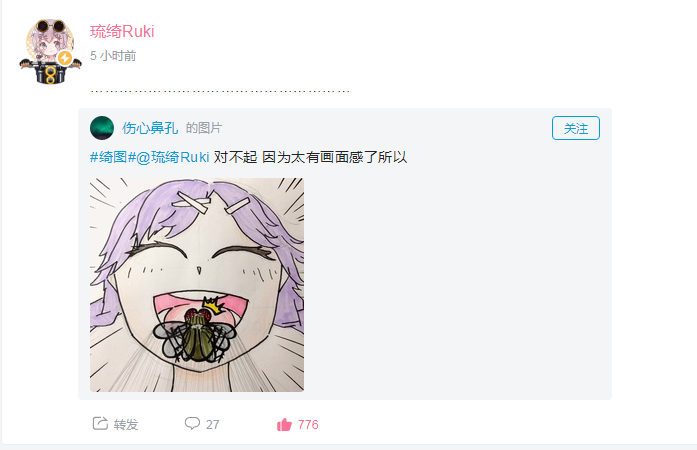Open 琉绮Ruki's profile avatar
The height and width of the screenshot is (450, 697).
[x=50, y=51]
